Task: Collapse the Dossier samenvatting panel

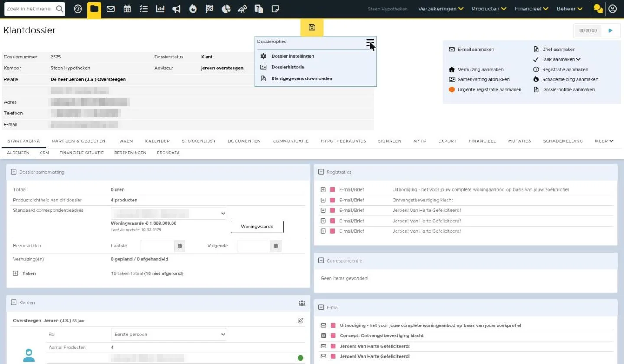Action: pyautogui.click(x=13, y=172)
